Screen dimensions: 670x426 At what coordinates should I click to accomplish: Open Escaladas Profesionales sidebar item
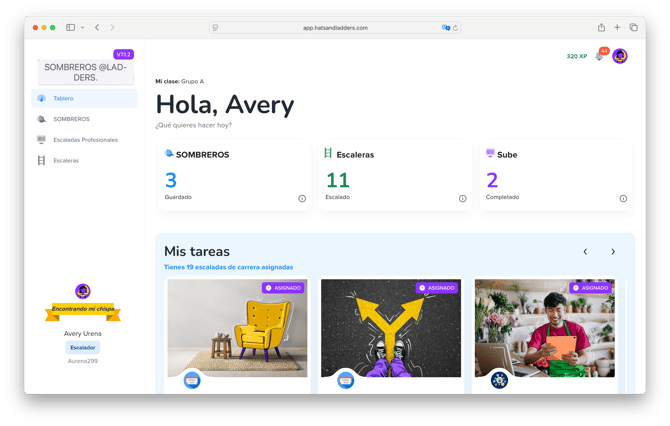coord(84,140)
